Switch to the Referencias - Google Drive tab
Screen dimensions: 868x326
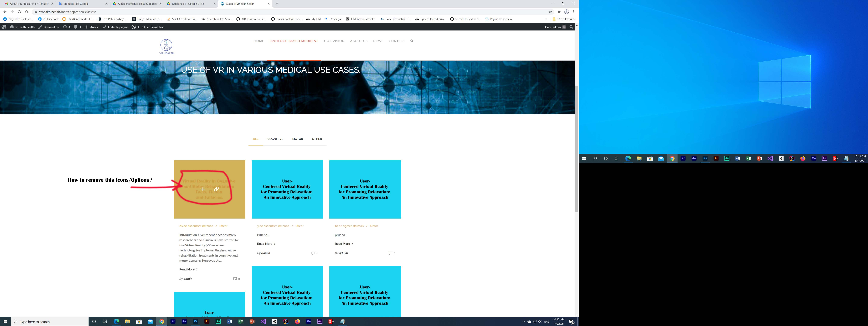pos(191,4)
